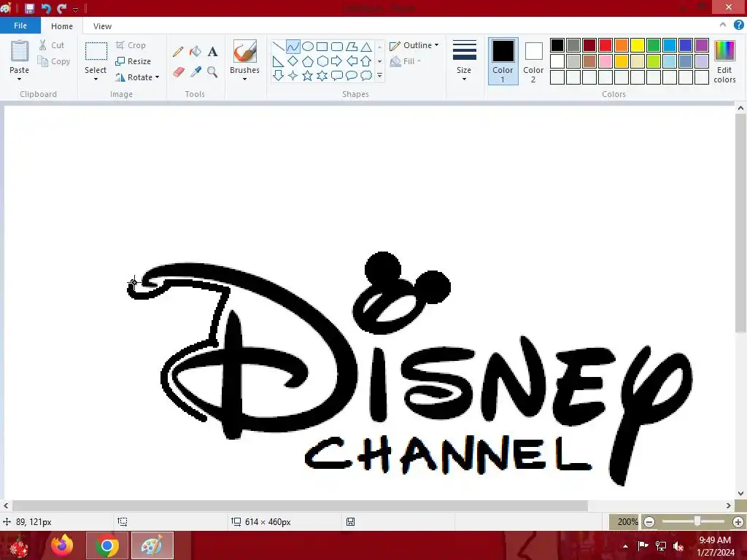The image size is (747, 560).
Task: Choose the Up arrow shape
Action: 366,61
